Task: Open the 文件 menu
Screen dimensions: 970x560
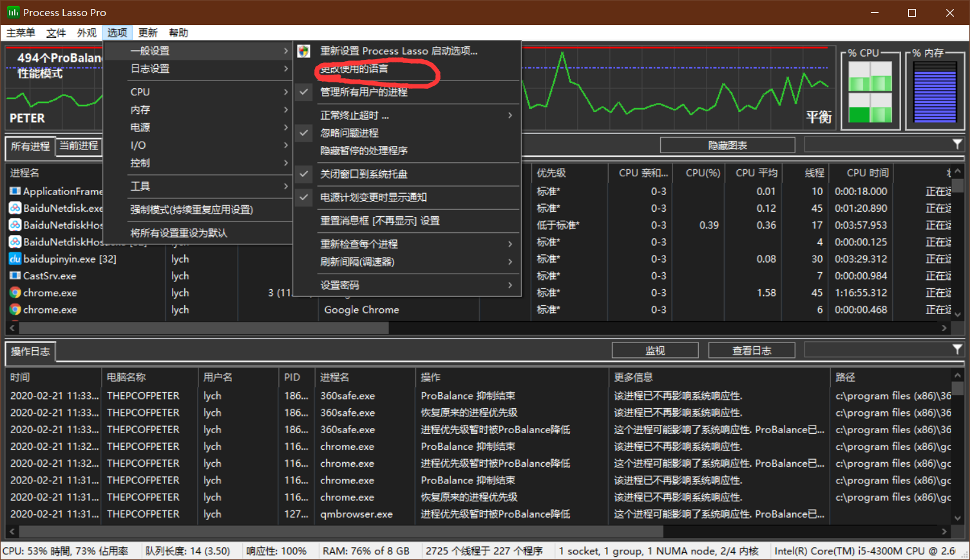Action: click(56, 33)
